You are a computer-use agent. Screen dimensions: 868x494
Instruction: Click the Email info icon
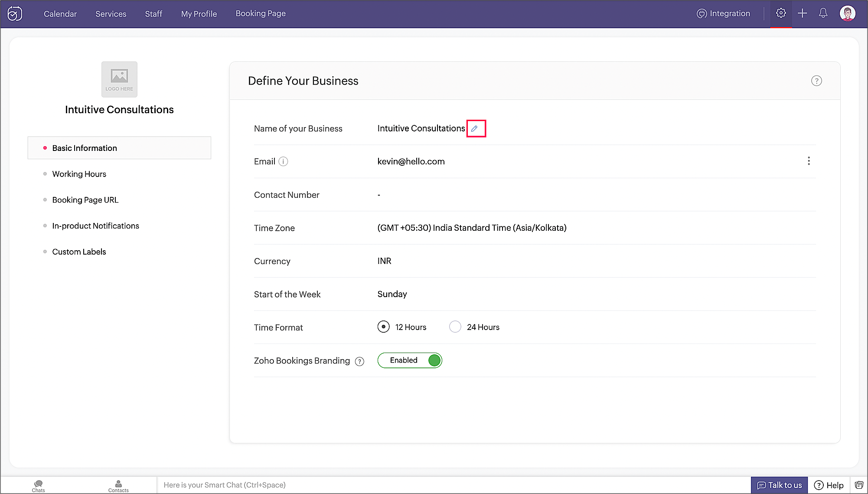(x=283, y=161)
